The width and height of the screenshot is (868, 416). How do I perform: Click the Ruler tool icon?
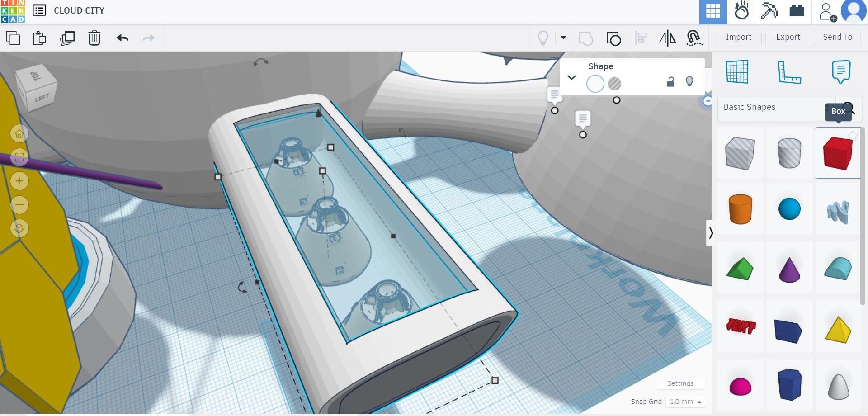click(789, 72)
